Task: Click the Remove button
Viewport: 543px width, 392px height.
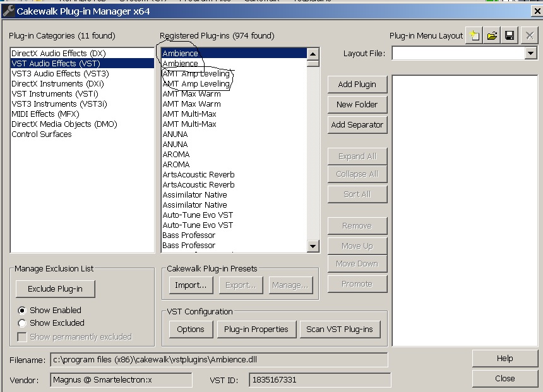Action: 357,226
